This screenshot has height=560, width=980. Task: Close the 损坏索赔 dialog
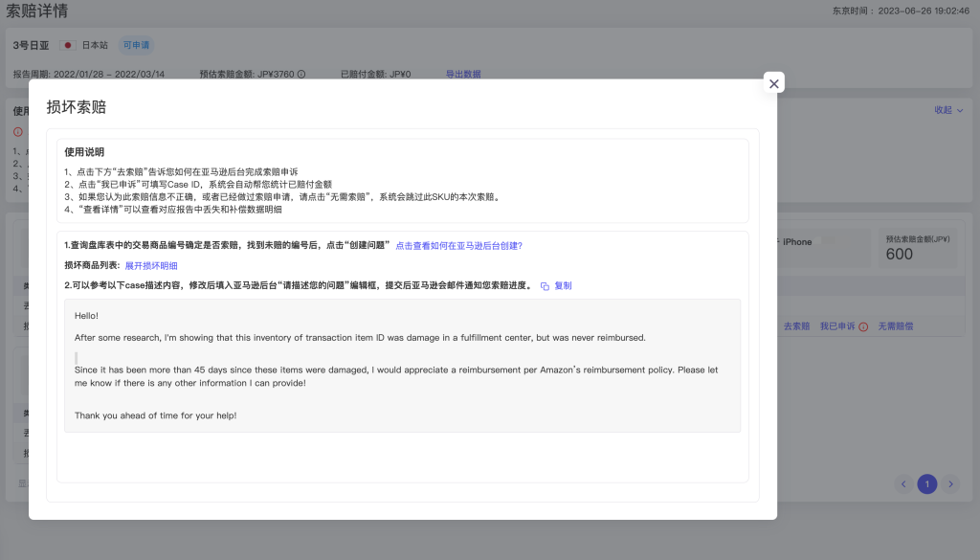point(773,83)
